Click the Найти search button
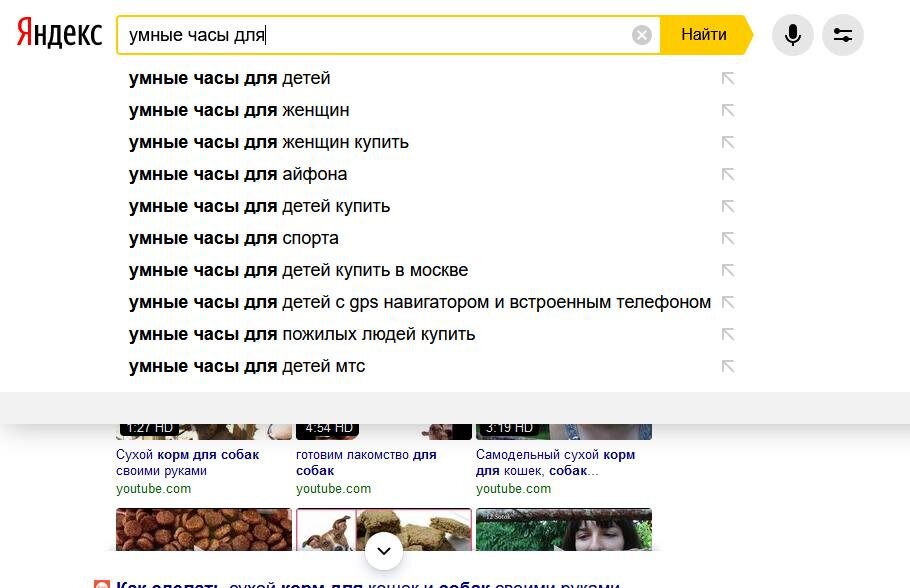 tap(703, 35)
